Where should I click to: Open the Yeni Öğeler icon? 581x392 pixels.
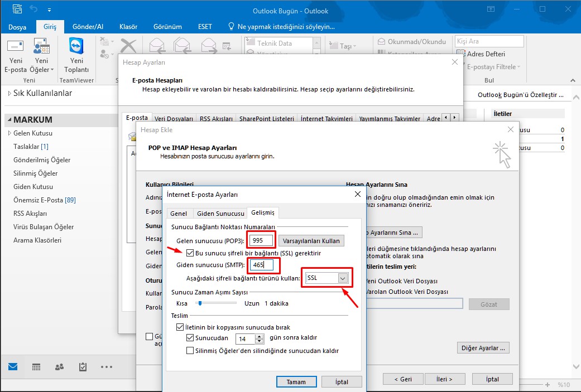click(41, 46)
